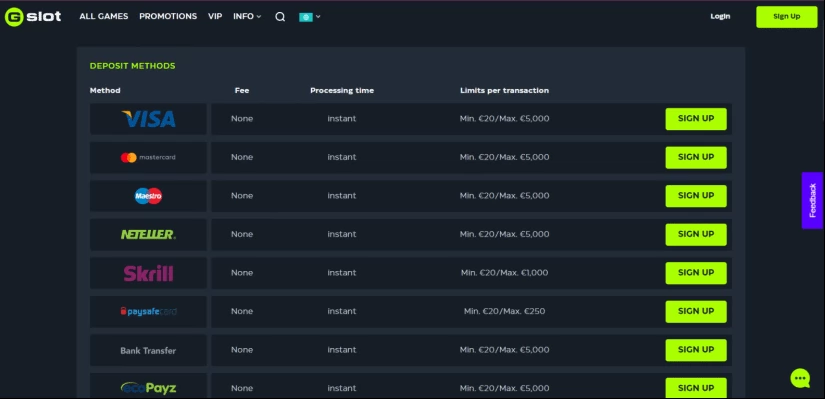
Task: Select the Mastercard payment logo
Action: (x=148, y=157)
